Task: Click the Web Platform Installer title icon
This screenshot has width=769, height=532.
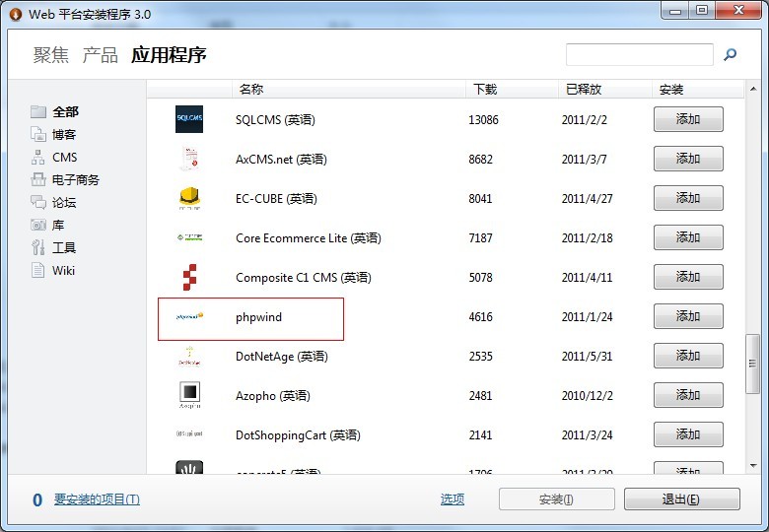Action: tap(16, 14)
